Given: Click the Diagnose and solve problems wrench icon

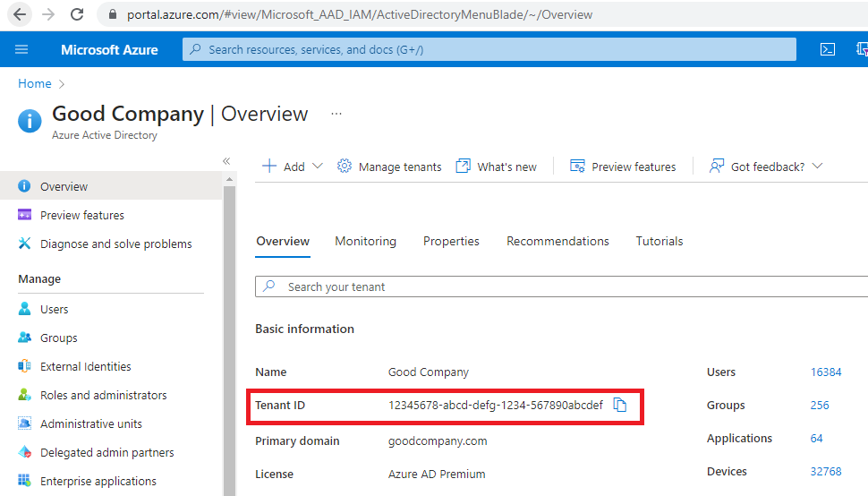Looking at the screenshot, I should tap(24, 244).
